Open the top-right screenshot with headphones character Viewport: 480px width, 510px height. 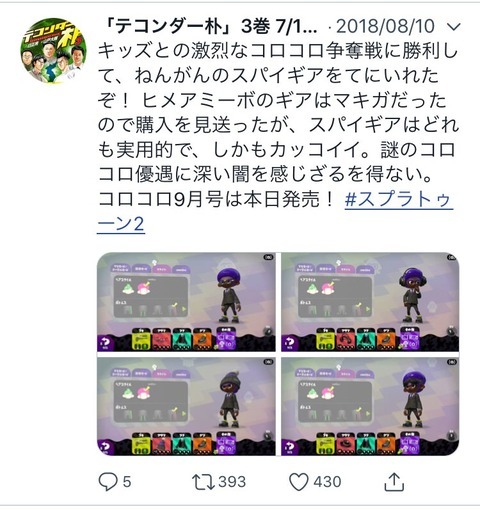(370, 302)
